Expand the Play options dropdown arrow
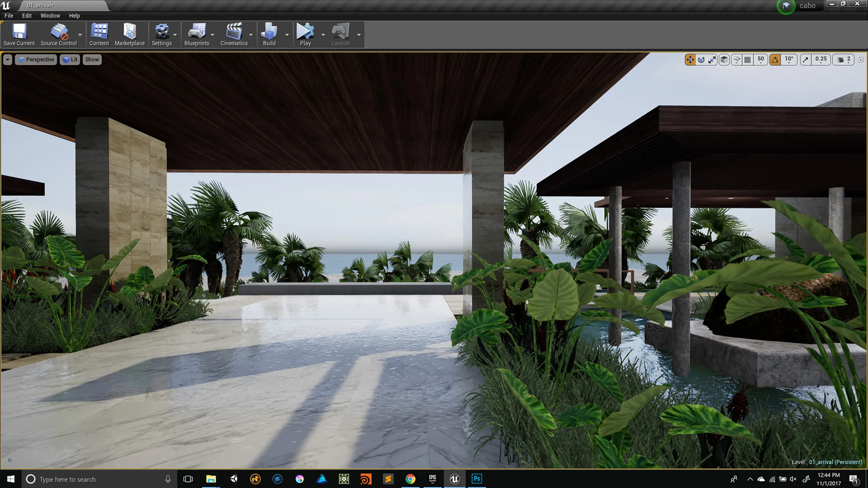This screenshot has height=488, width=868. pyautogui.click(x=323, y=35)
